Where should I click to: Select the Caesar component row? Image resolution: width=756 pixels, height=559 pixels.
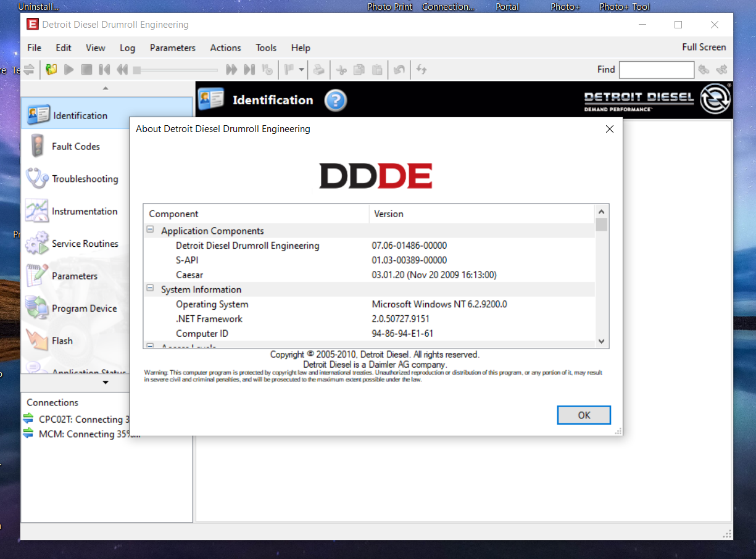[x=369, y=275]
